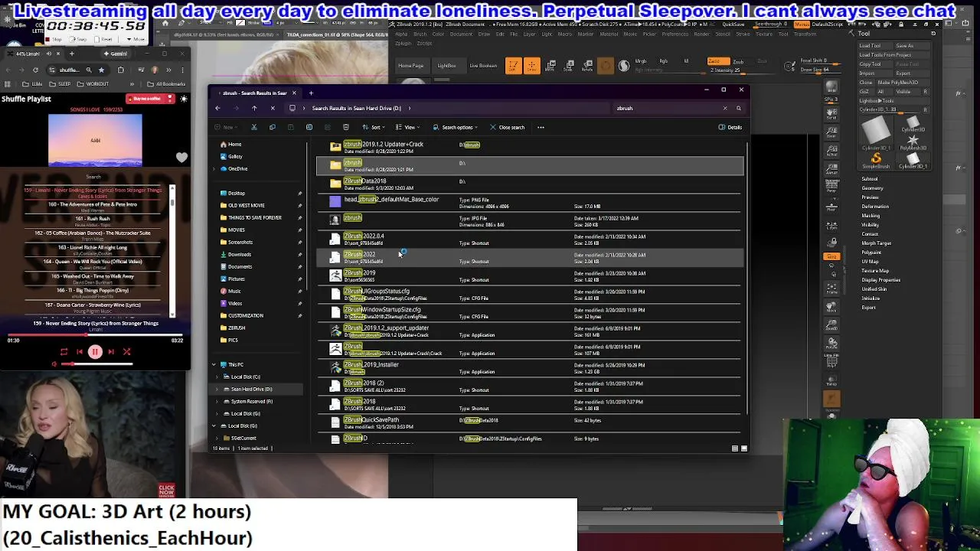Expand the OneDrive tree node
Image resolution: width=980 pixels, height=551 pixels.
[x=214, y=168]
